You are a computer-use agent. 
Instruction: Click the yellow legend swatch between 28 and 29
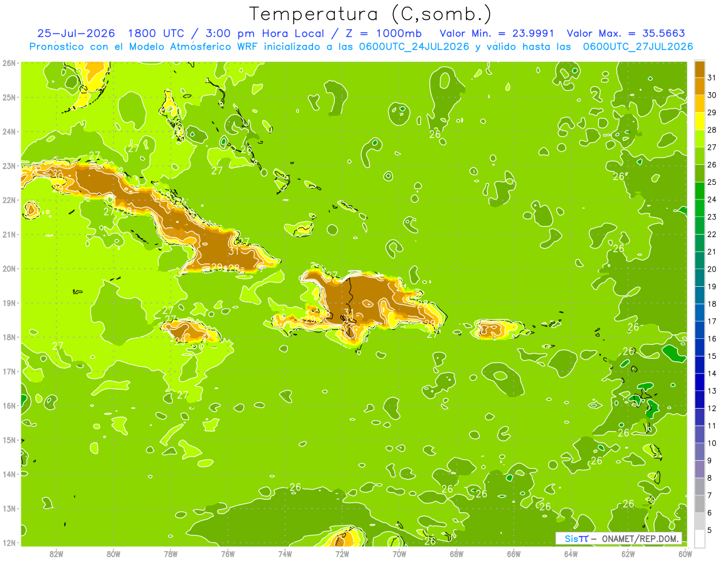point(699,121)
